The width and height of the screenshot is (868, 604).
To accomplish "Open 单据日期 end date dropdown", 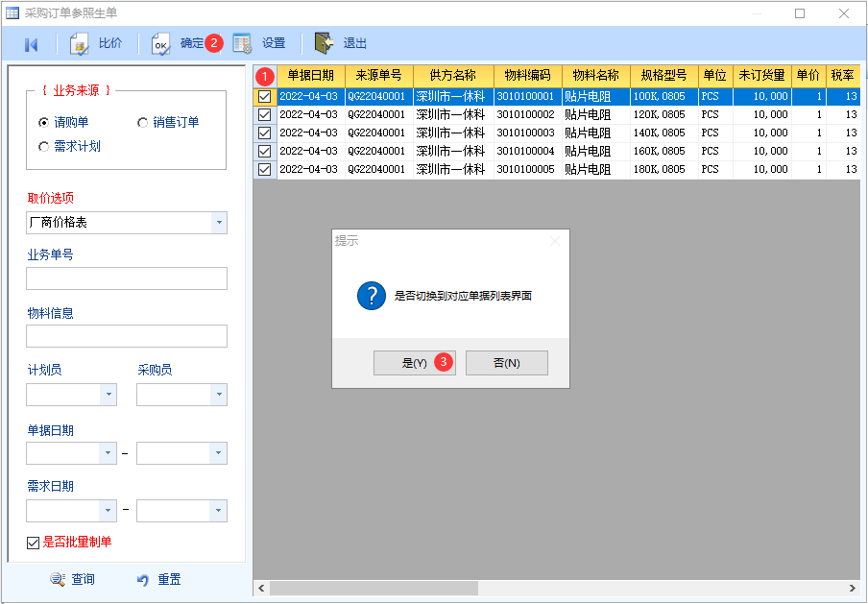I will pyautogui.click(x=219, y=453).
